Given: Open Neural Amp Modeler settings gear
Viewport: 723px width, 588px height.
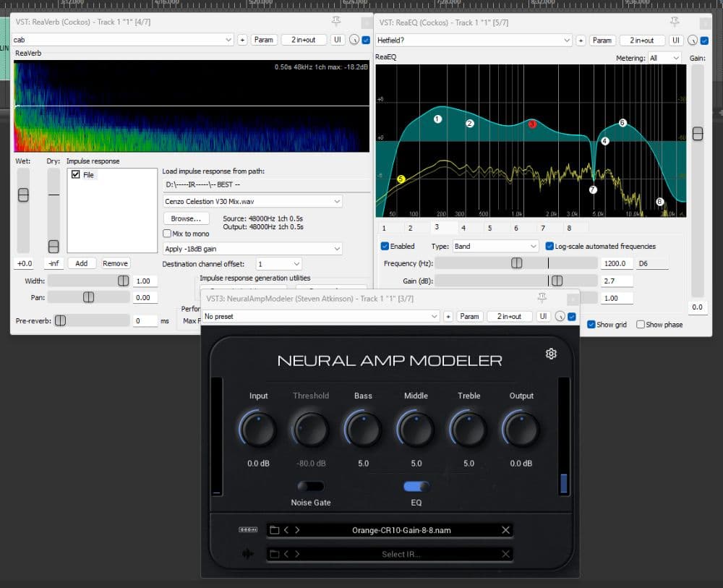Looking at the screenshot, I should pyautogui.click(x=551, y=354).
